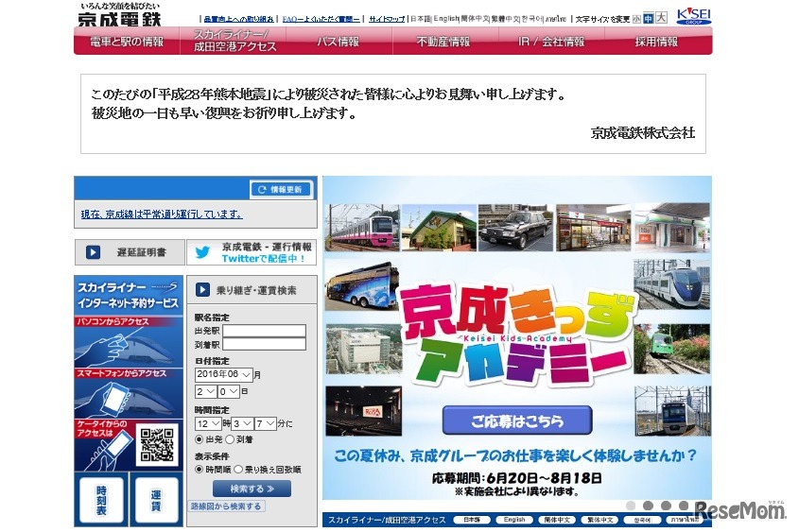Open the 不動産情報 menu

(443, 42)
